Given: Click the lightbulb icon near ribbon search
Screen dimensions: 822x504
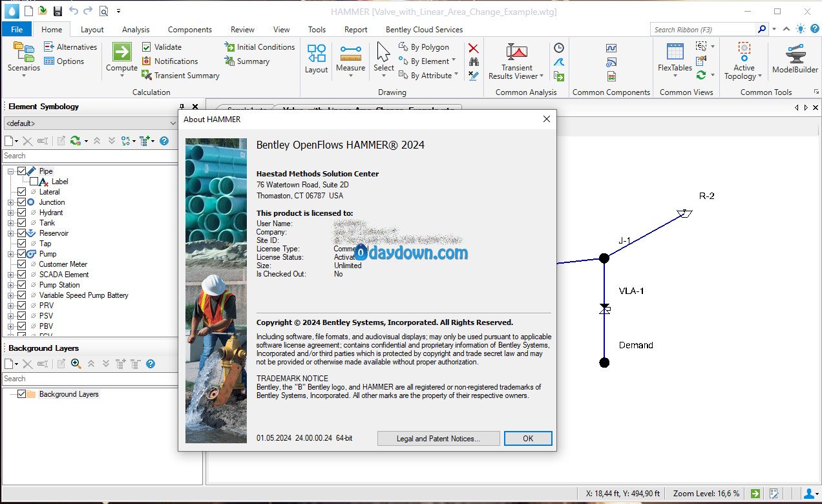Looking at the screenshot, I should pos(801,29).
